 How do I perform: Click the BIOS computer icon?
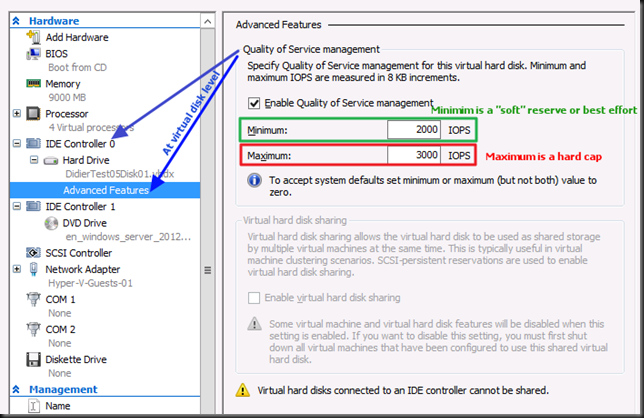pos(33,54)
